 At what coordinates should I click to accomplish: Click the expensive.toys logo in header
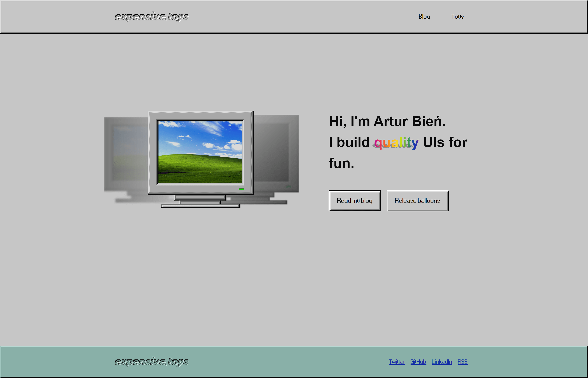coord(151,16)
